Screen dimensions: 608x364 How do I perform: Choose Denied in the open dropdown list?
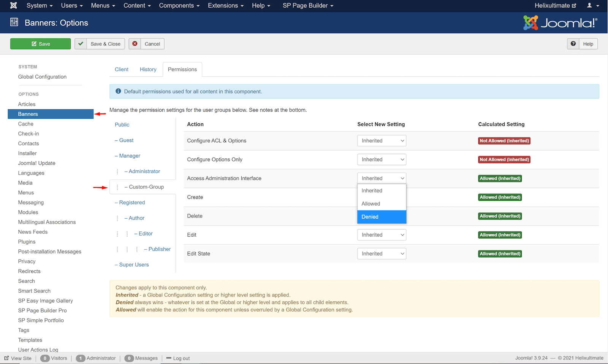coord(382,217)
